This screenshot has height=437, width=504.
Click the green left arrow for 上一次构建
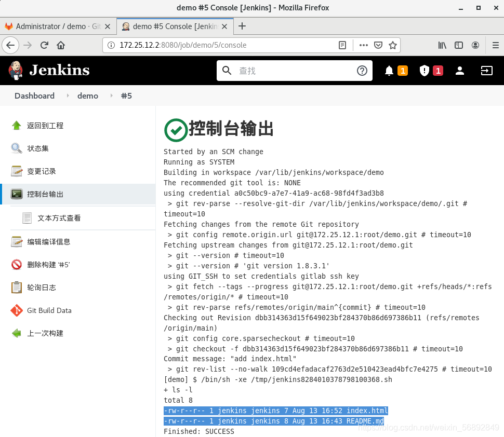click(x=17, y=333)
